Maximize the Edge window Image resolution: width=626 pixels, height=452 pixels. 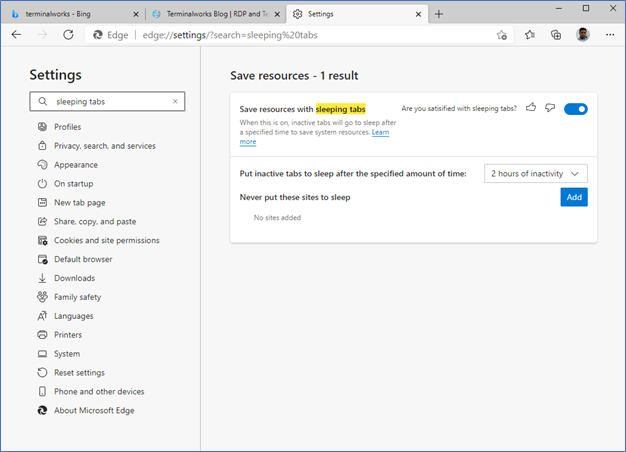(586, 8)
